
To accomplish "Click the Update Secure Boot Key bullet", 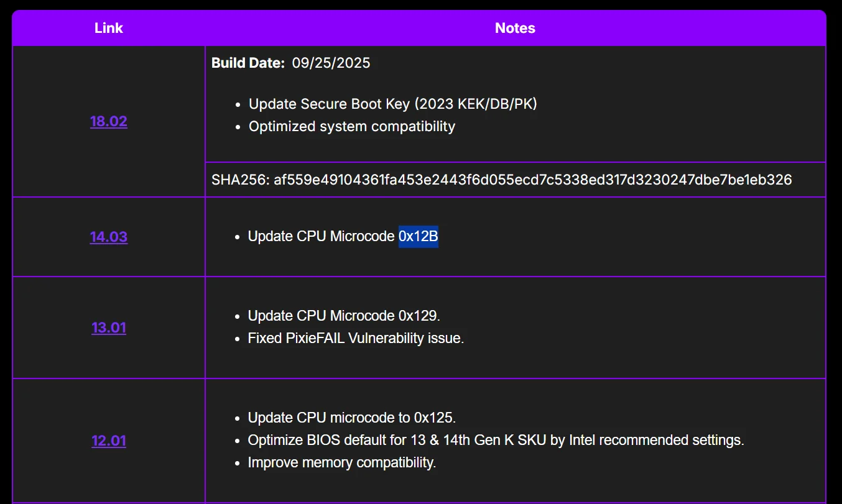I will point(393,104).
